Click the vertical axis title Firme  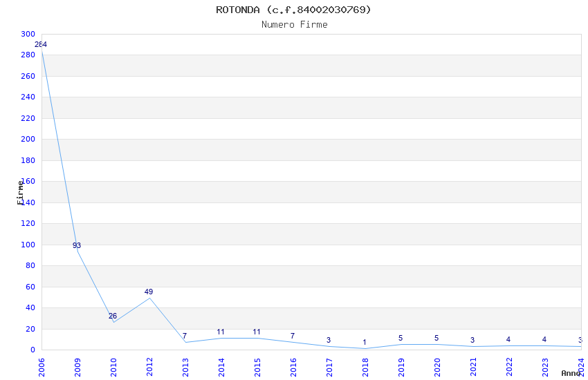point(21,193)
